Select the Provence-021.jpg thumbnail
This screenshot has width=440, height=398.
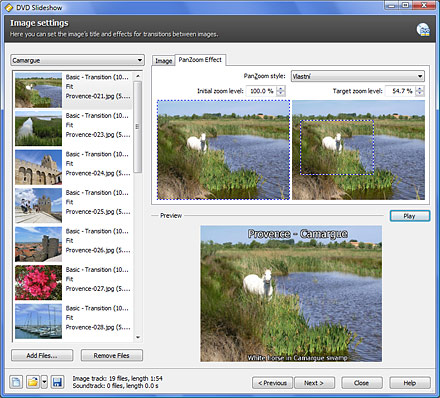(x=38, y=90)
